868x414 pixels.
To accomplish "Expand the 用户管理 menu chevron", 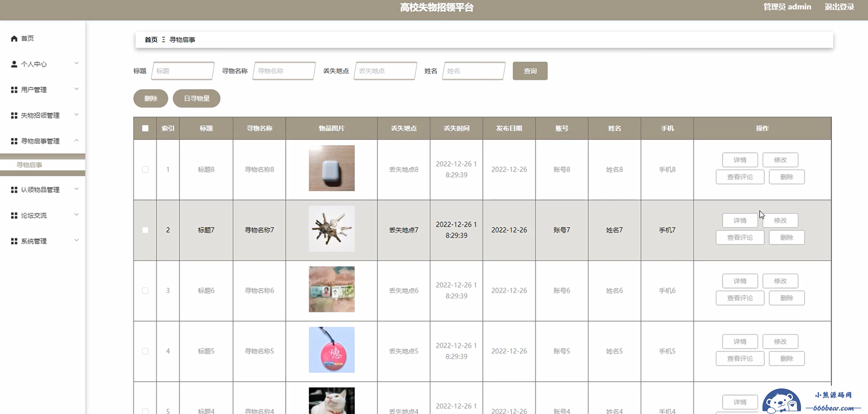I will pyautogui.click(x=76, y=89).
